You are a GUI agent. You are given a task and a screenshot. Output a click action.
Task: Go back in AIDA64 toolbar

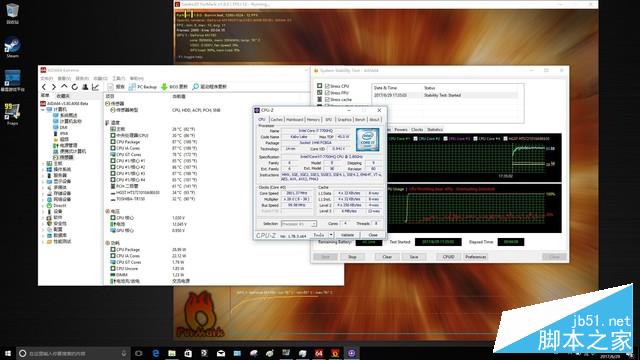coord(44,87)
